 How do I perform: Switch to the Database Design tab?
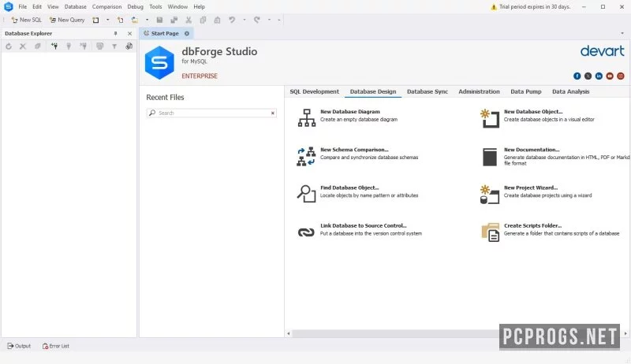pyautogui.click(x=373, y=91)
